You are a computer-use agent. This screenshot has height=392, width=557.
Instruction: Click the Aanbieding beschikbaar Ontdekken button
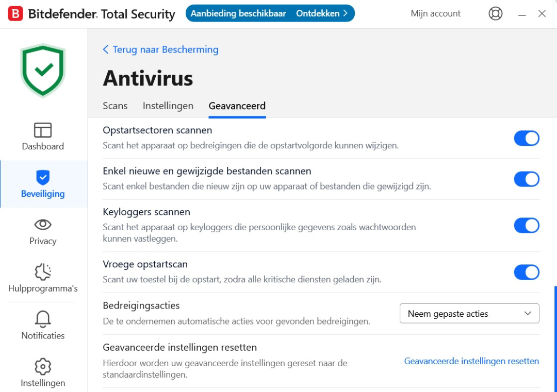[270, 14]
